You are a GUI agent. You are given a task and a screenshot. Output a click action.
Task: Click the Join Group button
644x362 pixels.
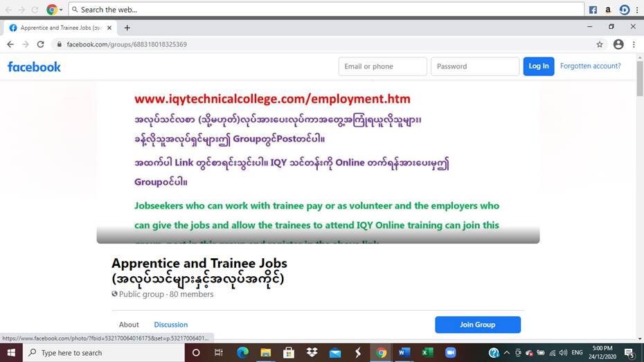pyautogui.click(x=478, y=325)
